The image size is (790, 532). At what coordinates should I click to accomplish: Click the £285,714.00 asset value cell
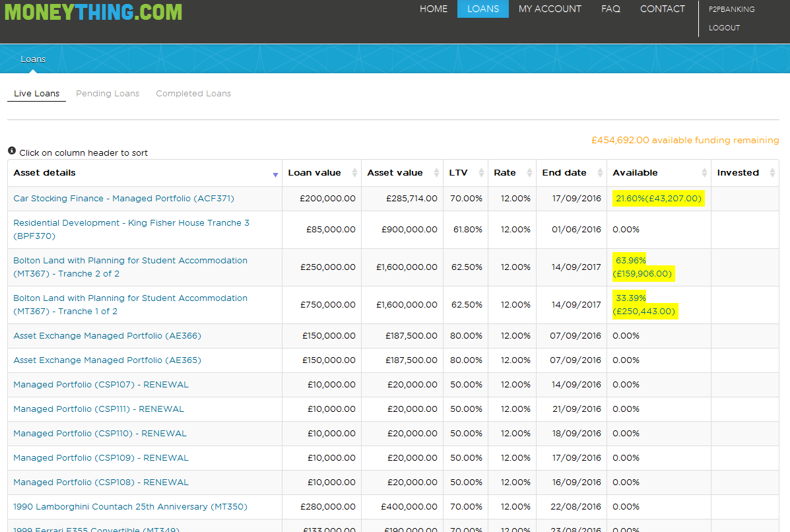coord(412,199)
